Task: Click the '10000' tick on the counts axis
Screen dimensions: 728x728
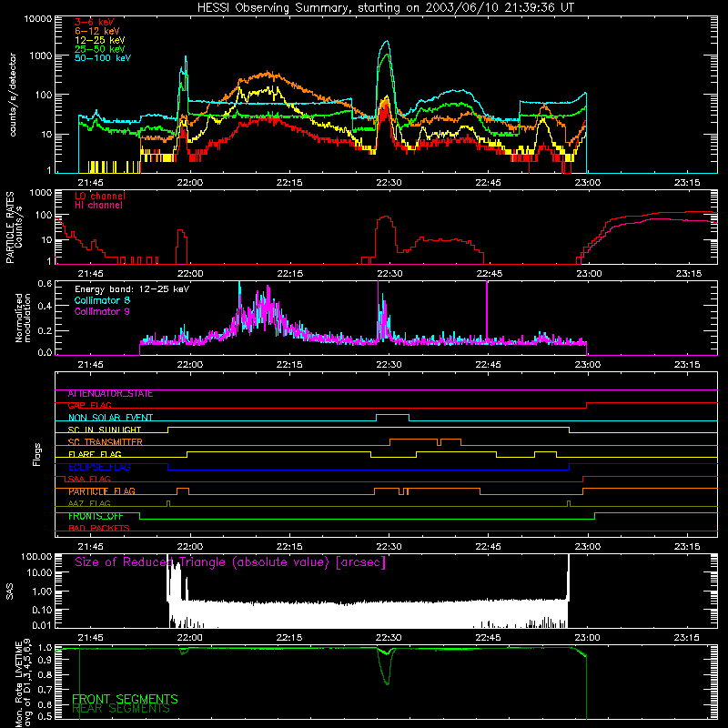Action: pos(38,18)
